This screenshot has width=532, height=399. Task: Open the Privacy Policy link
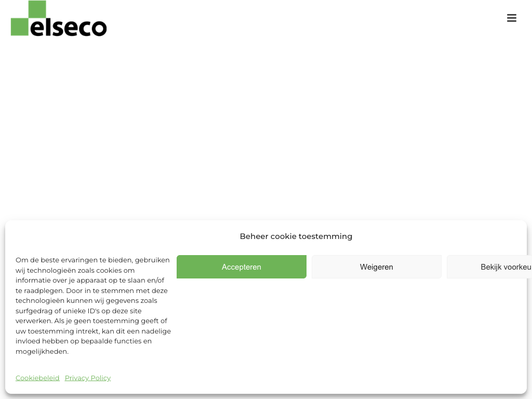88,378
